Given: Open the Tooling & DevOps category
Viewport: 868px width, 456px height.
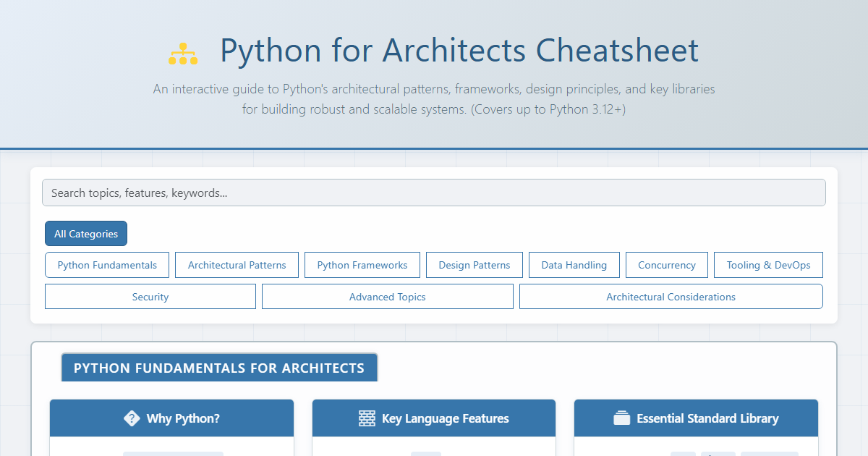Looking at the screenshot, I should 768,265.
